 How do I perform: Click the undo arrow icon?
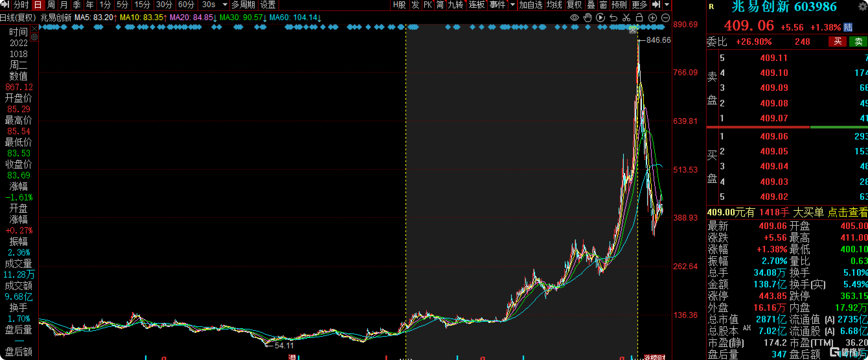click(x=614, y=18)
